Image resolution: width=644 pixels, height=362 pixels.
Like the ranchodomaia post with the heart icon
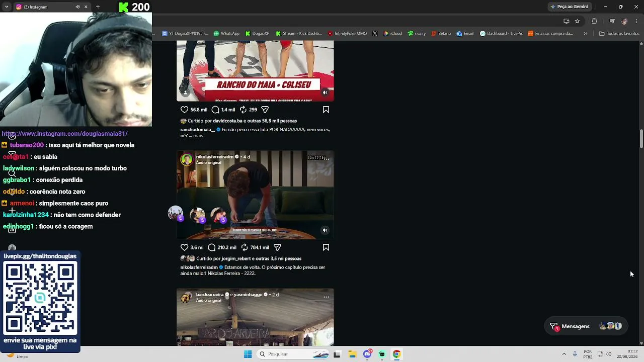[184, 110]
